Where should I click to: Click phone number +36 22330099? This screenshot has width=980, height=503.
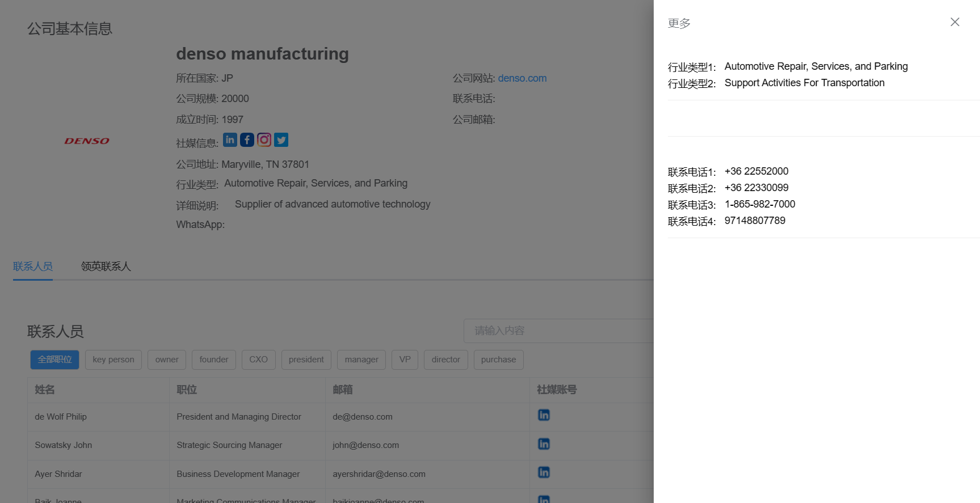coord(756,188)
